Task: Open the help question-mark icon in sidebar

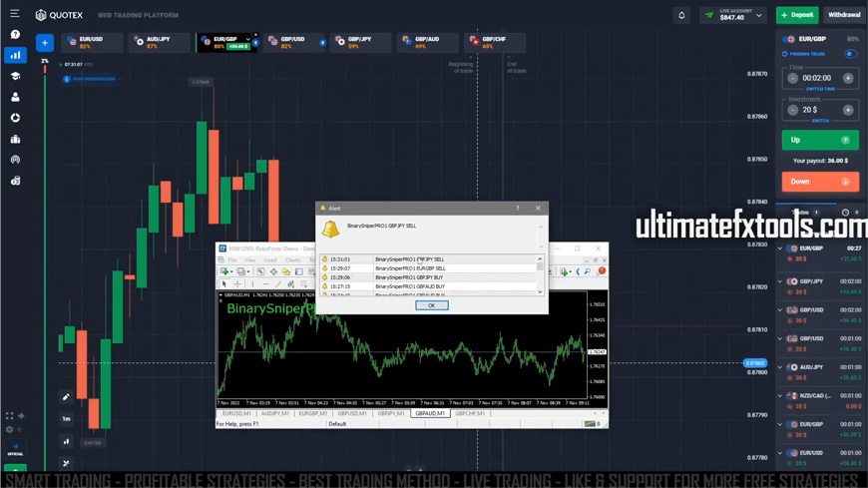Action: pyautogui.click(x=15, y=34)
